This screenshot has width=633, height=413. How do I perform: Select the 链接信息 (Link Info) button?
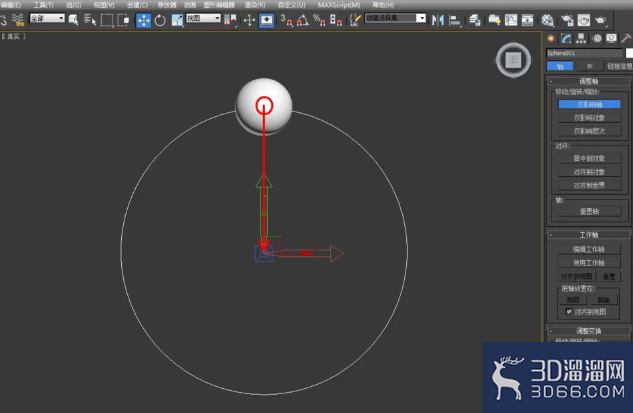coord(619,66)
